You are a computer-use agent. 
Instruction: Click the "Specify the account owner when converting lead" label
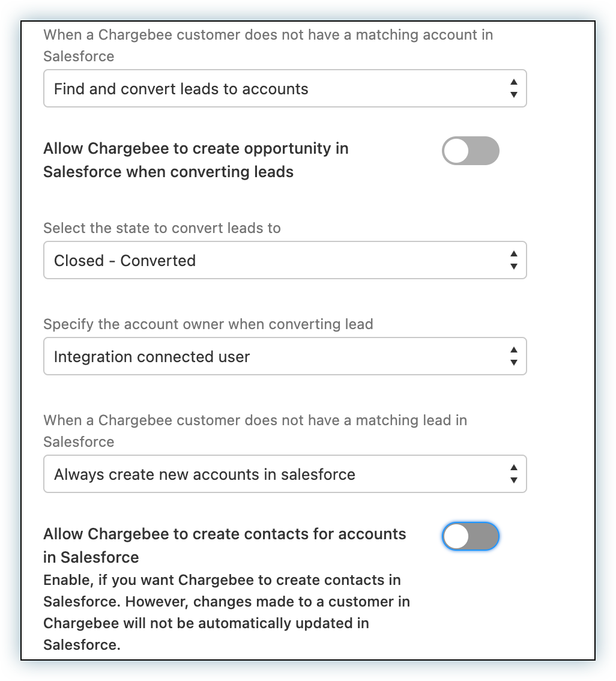tap(208, 324)
